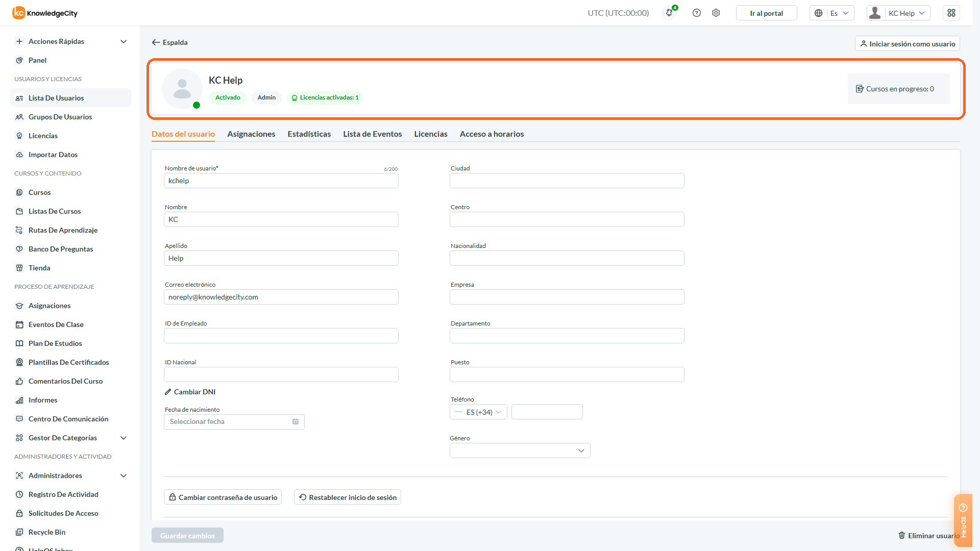Open the ES (+34) country code dropdown
This screenshot has height=551, width=980.
478,412
